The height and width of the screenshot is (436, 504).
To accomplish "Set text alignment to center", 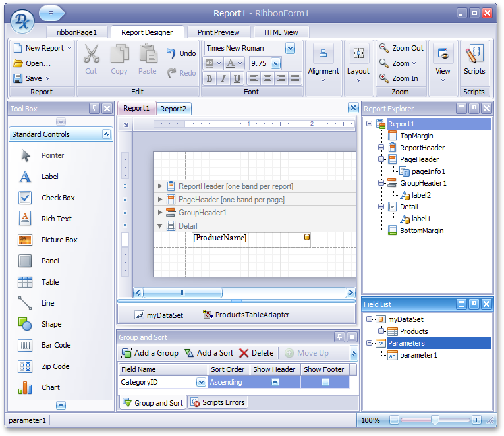I will (267, 78).
